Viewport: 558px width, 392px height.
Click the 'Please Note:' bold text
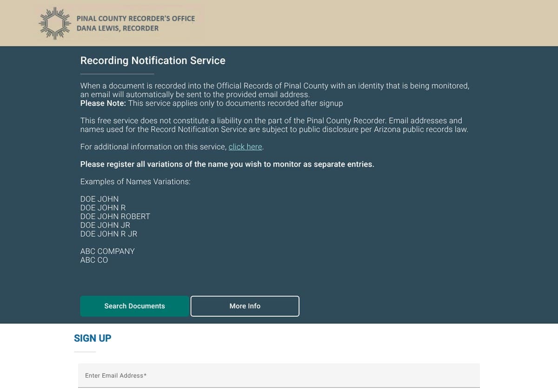coord(103,103)
